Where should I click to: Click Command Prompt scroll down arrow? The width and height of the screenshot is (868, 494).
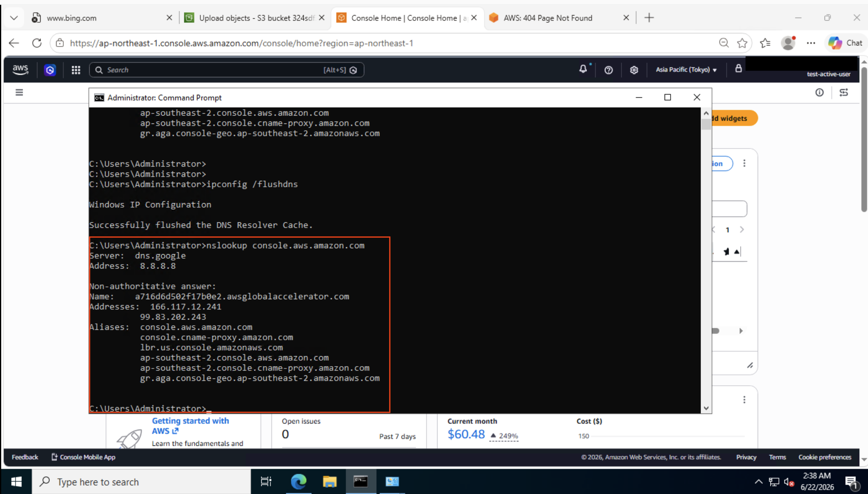(x=706, y=408)
